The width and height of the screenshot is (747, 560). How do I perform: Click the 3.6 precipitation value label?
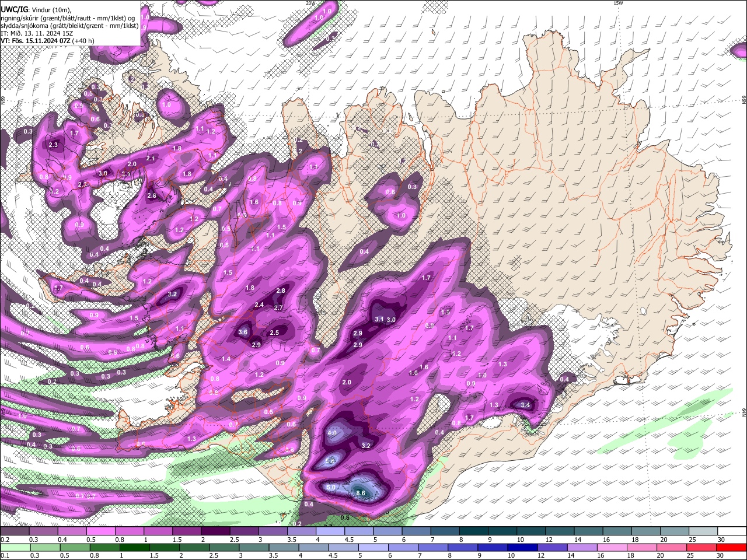point(243,332)
